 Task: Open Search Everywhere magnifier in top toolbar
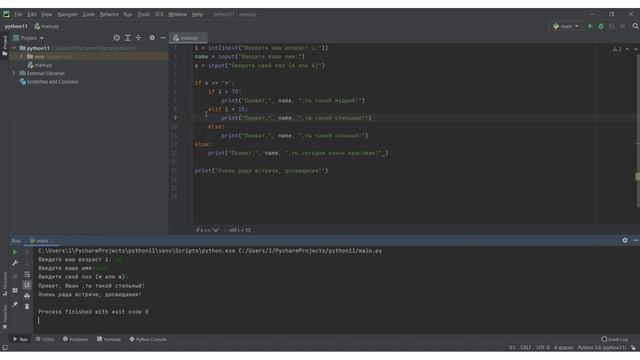(x=635, y=26)
